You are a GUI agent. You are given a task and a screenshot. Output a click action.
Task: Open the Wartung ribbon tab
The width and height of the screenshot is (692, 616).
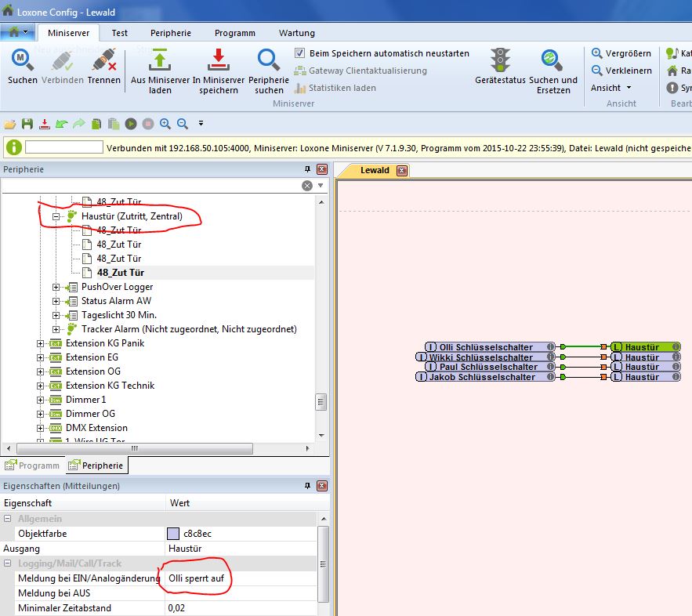tap(296, 33)
